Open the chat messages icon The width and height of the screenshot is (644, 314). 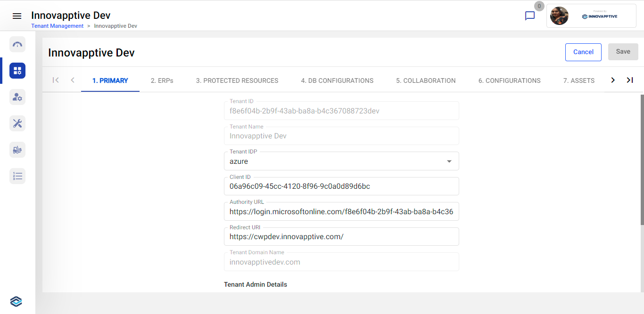[530, 16]
